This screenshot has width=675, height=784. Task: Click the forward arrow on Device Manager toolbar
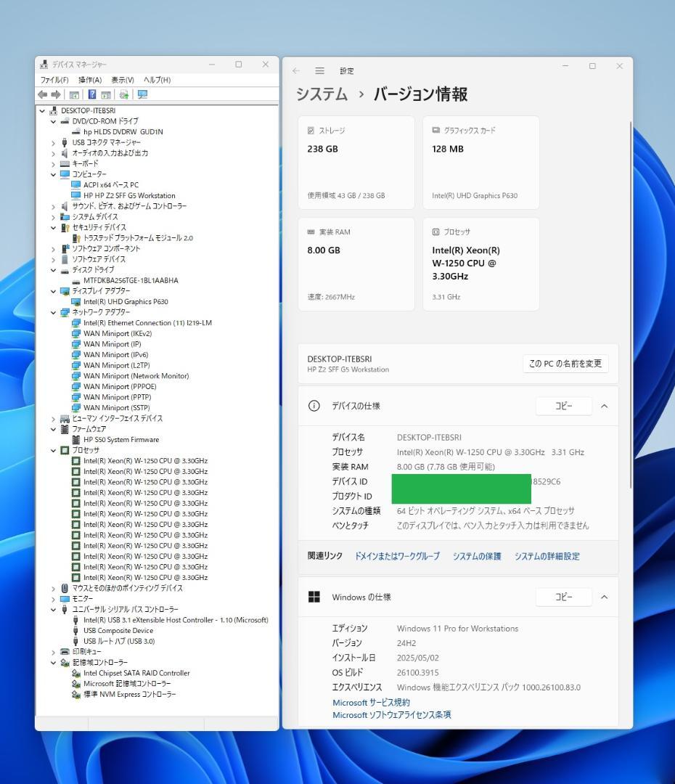[57, 94]
